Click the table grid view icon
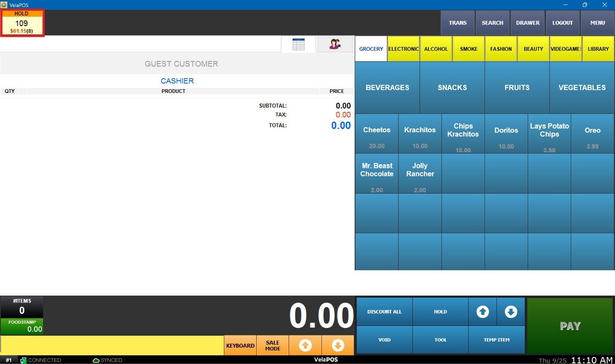615x364 pixels. pyautogui.click(x=298, y=44)
